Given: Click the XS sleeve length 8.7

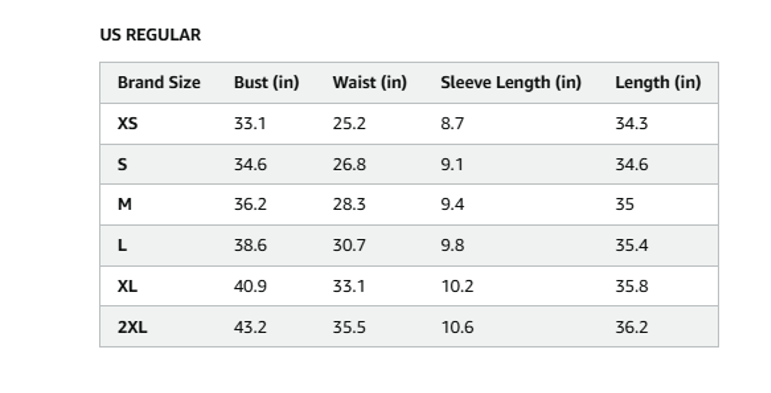Looking at the screenshot, I should click(x=452, y=123).
